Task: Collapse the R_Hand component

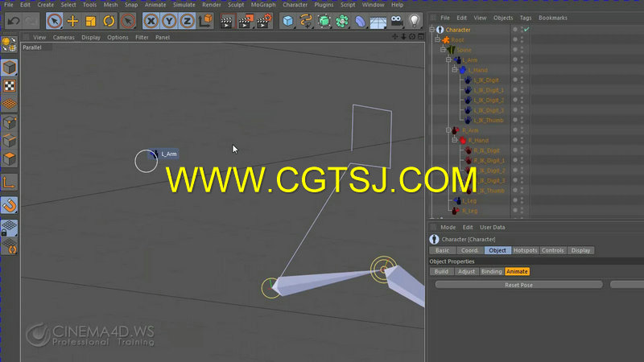Action: click(455, 140)
